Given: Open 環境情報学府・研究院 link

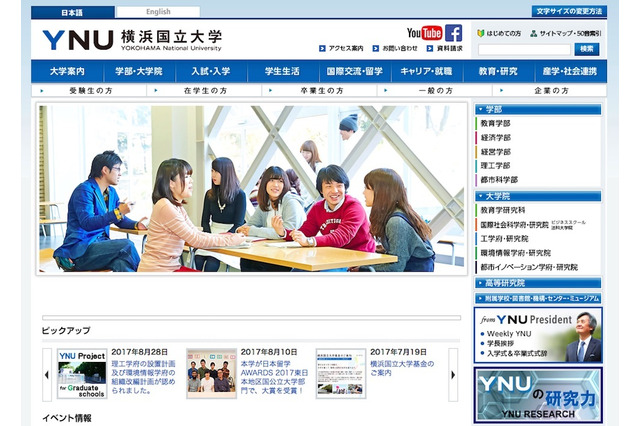Looking at the screenshot, I should [x=516, y=253].
